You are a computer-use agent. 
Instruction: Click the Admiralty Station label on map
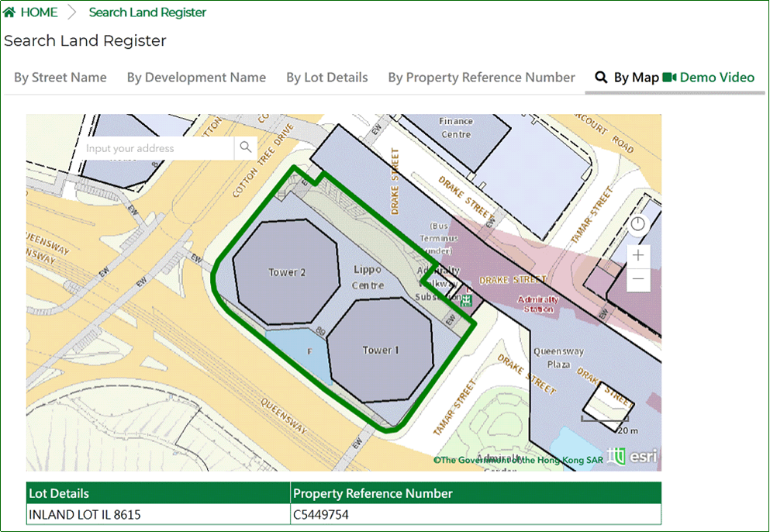point(538,304)
